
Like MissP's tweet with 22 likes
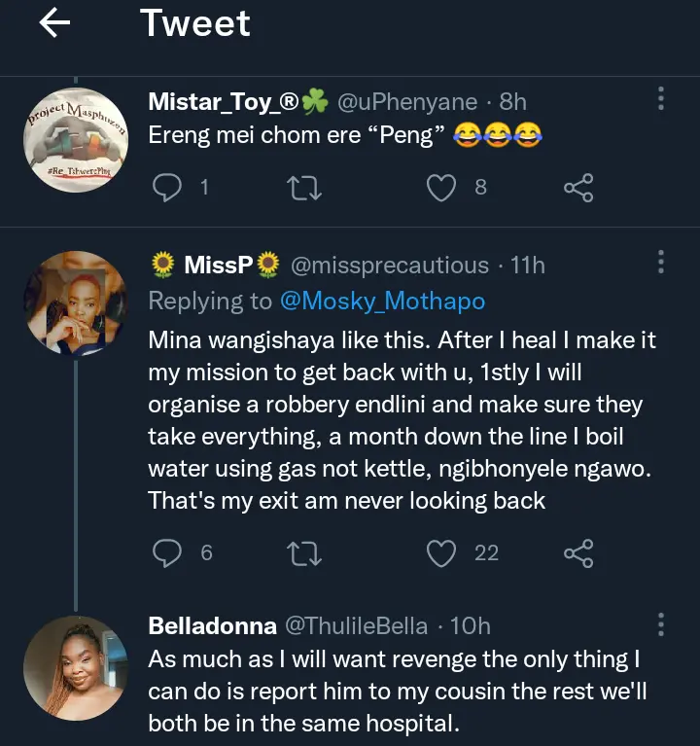(443, 553)
